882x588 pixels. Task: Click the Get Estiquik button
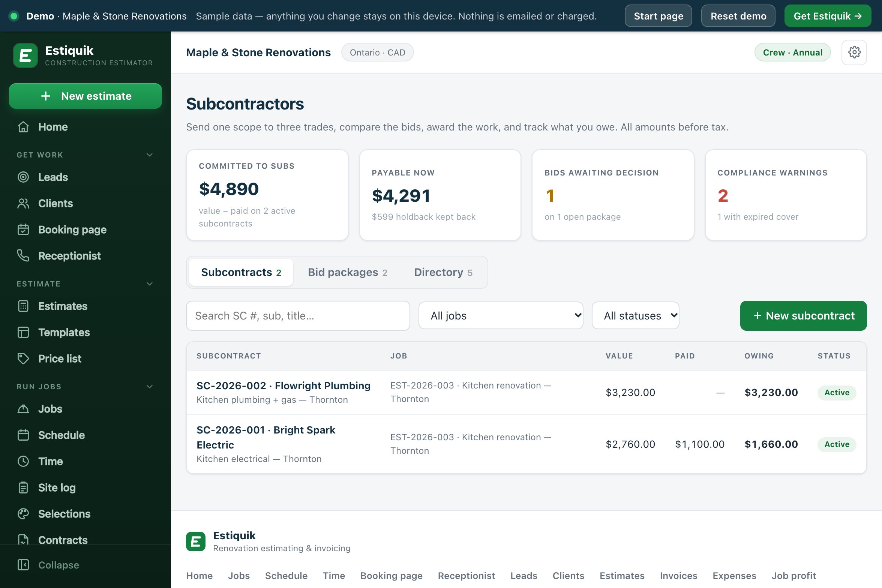coord(828,16)
